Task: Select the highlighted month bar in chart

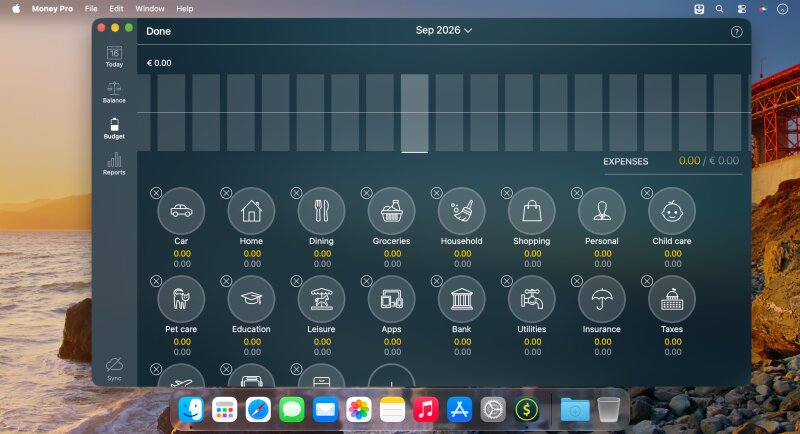Action: (414, 113)
